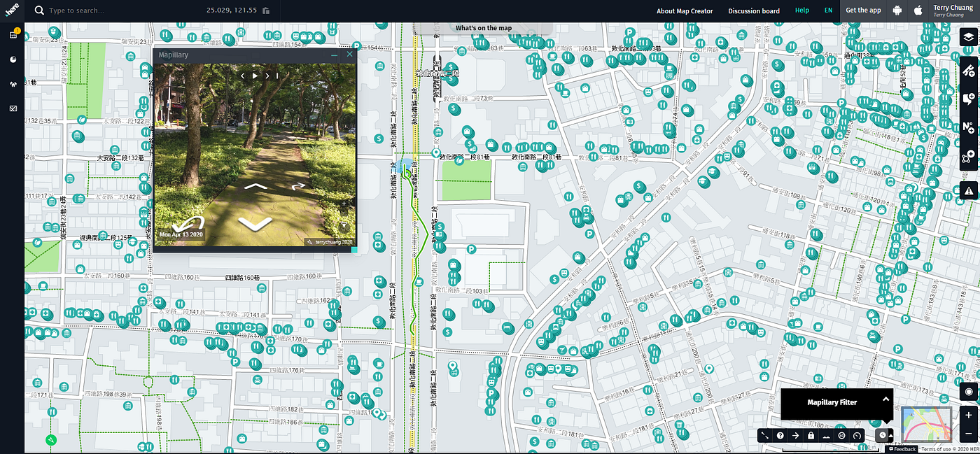Play the Mapillary image sequence
980x454 pixels.
coord(255,76)
